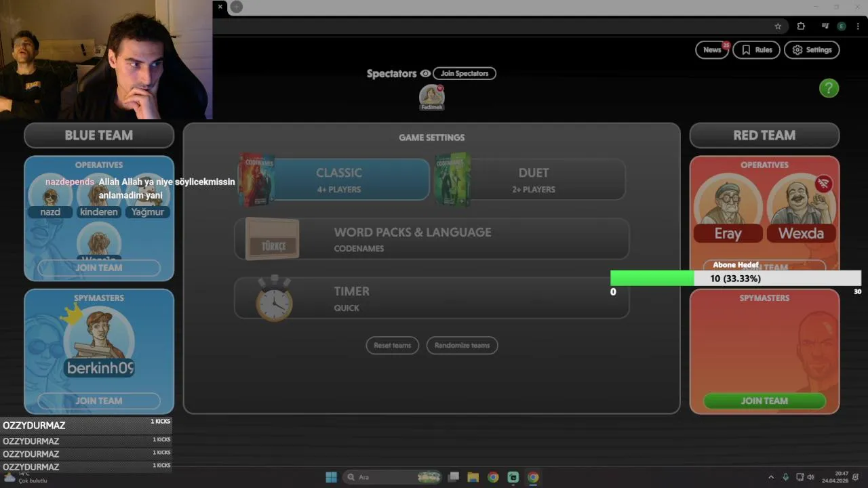This screenshot has height=488, width=868.
Task: Click the Abone Hedef progress bar
Action: 736,278
